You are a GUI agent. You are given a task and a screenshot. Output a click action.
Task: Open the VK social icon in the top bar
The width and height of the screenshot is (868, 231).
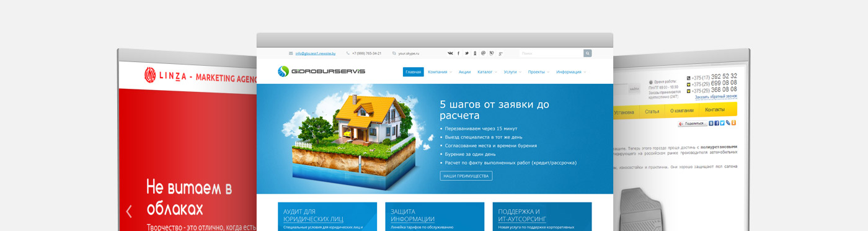(451, 53)
